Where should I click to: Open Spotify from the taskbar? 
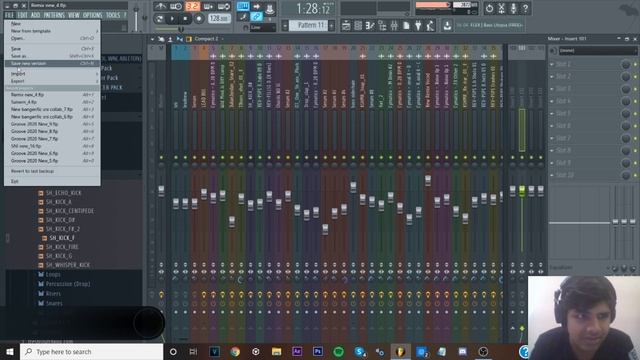tap(338, 351)
